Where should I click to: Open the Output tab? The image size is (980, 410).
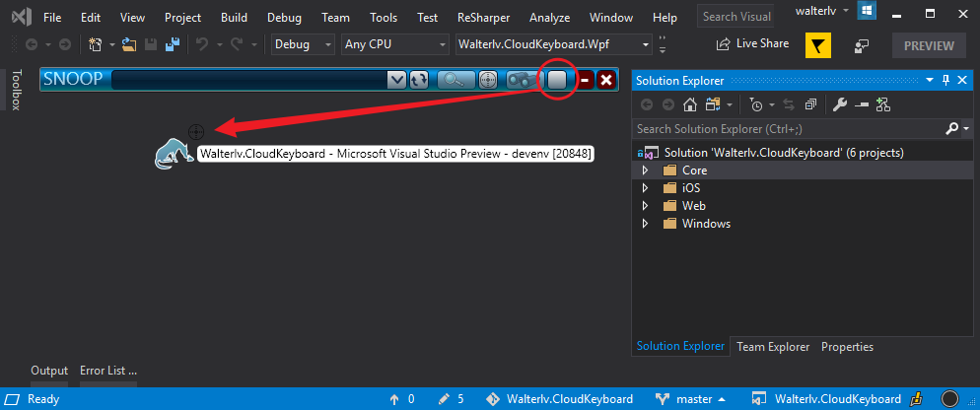(49, 370)
